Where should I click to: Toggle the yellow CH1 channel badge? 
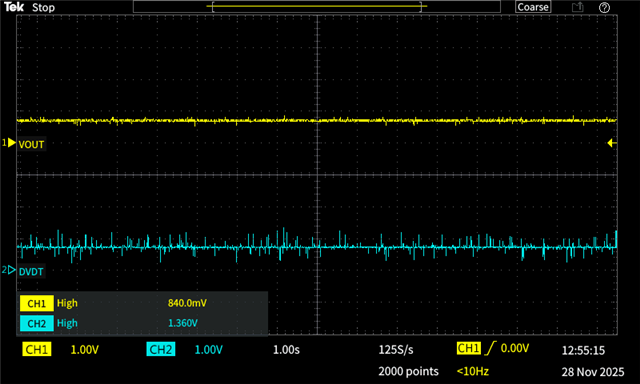[x=37, y=349]
